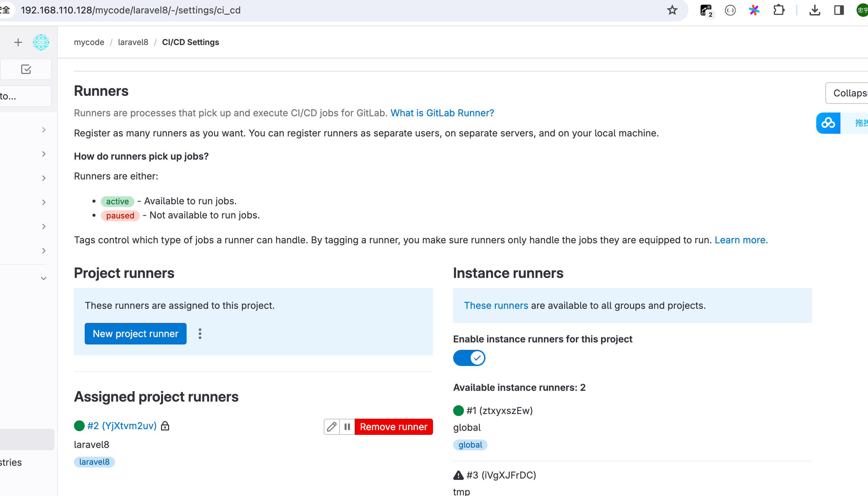Edit runner #2 with the pencil icon
This screenshot has height=496, width=868.
(x=331, y=426)
